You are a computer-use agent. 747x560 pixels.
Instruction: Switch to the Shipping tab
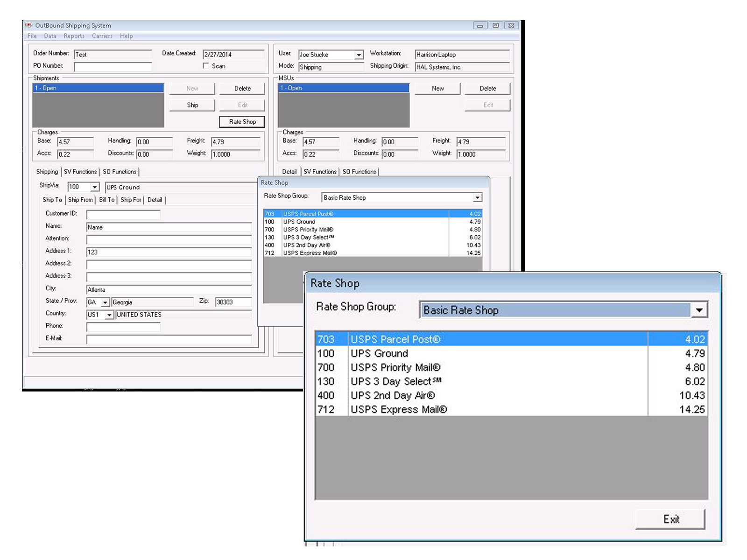coord(47,172)
